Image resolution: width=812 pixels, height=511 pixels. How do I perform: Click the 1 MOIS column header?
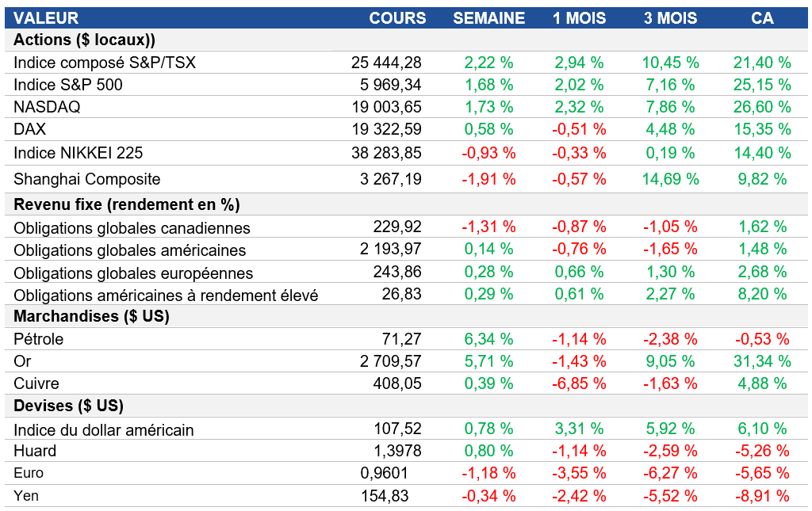tap(579, 18)
